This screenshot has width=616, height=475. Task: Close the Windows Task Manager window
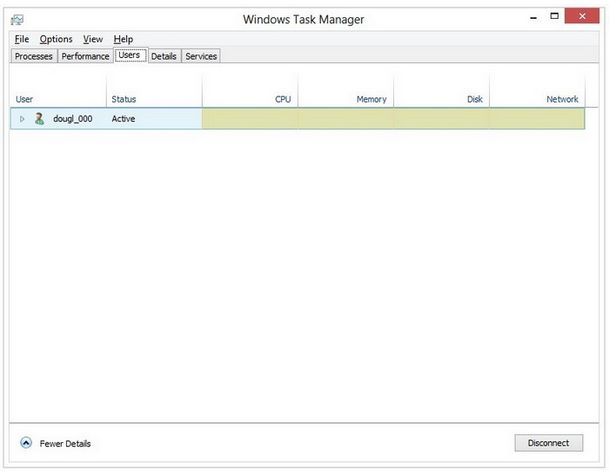point(582,16)
